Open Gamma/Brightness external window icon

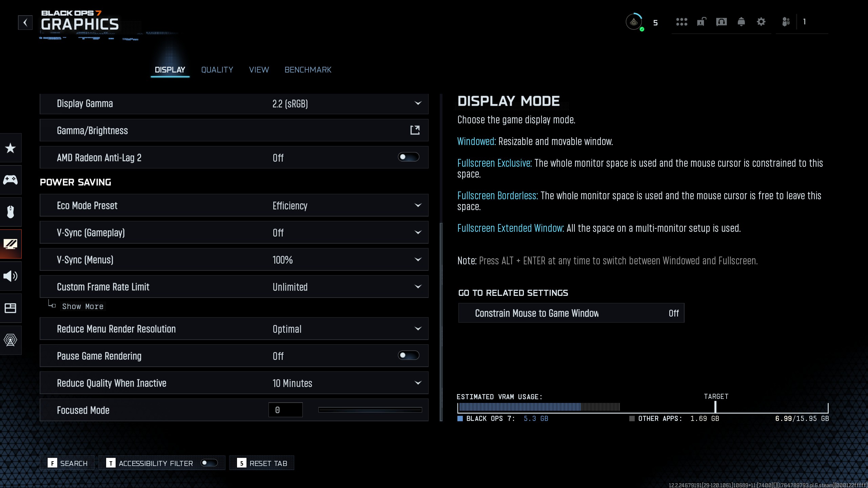pos(415,130)
